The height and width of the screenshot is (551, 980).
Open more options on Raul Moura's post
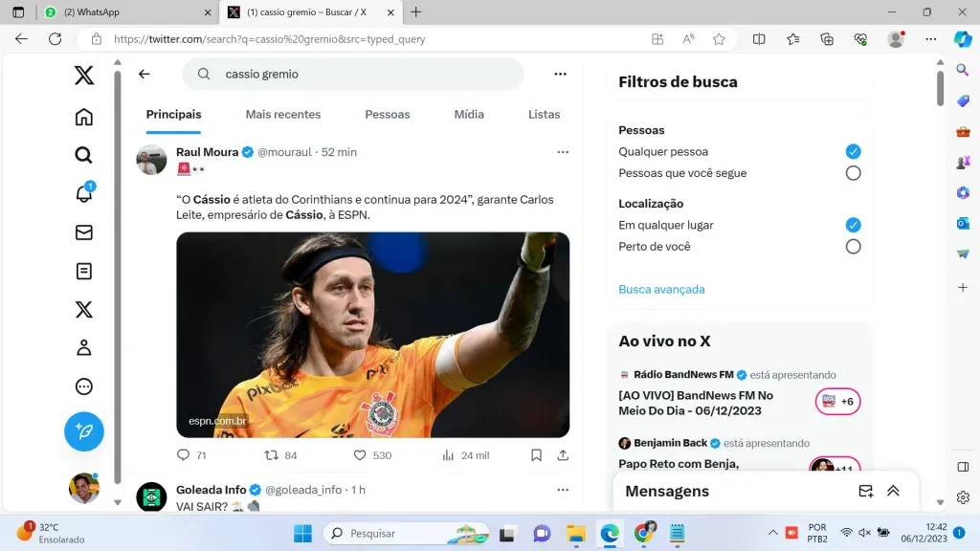[x=563, y=152]
